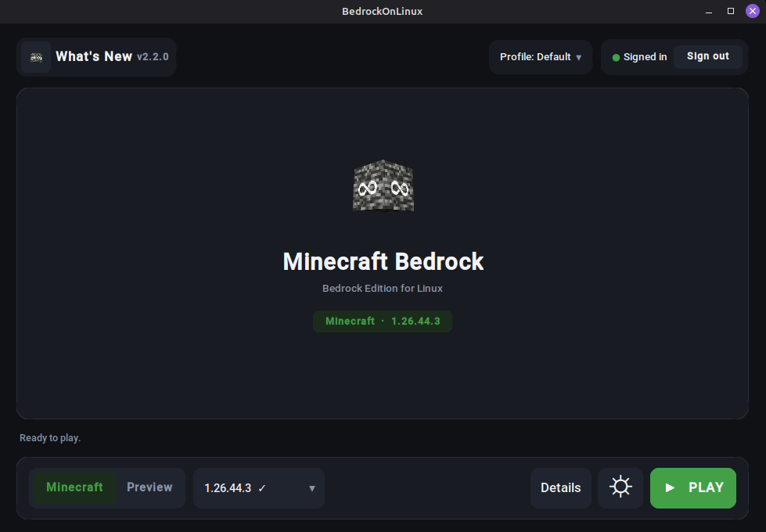Screen dimensions: 766x532
Task: Click the Sign out button
Action: click(x=708, y=56)
